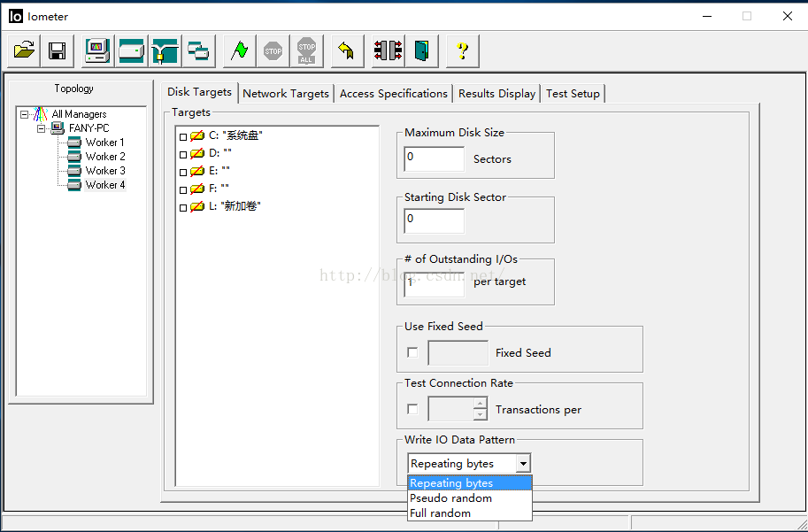Screen dimensions: 808x532
Task: Disconnect the selected worker or manager
Action: (388, 51)
